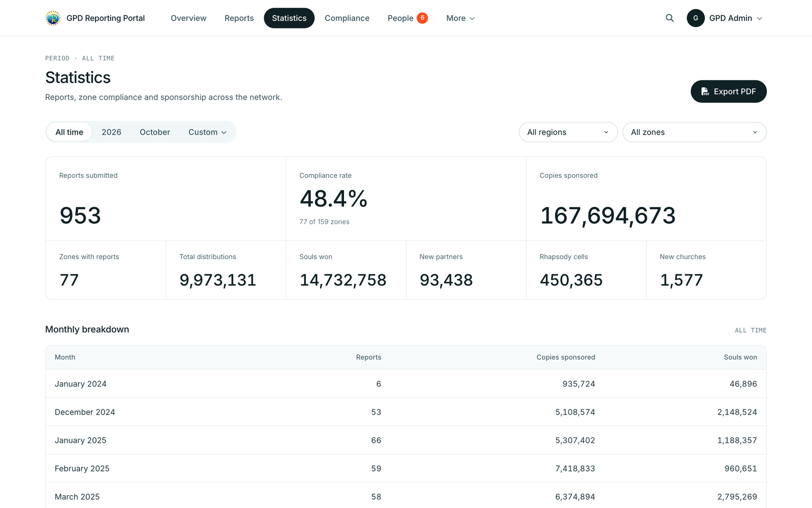Viewport: 812px width, 508px height.
Task: Click the People notification badge showing 6
Action: coord(422,18)
